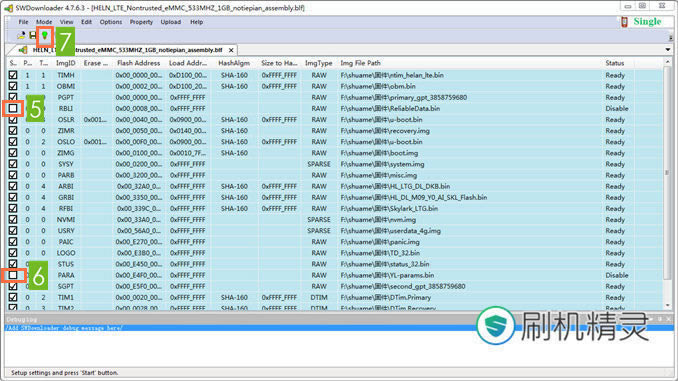The width and height of the screenshot is (678, 381).
Task: Select the userdata_4g.img path cell
Action: 390,231
